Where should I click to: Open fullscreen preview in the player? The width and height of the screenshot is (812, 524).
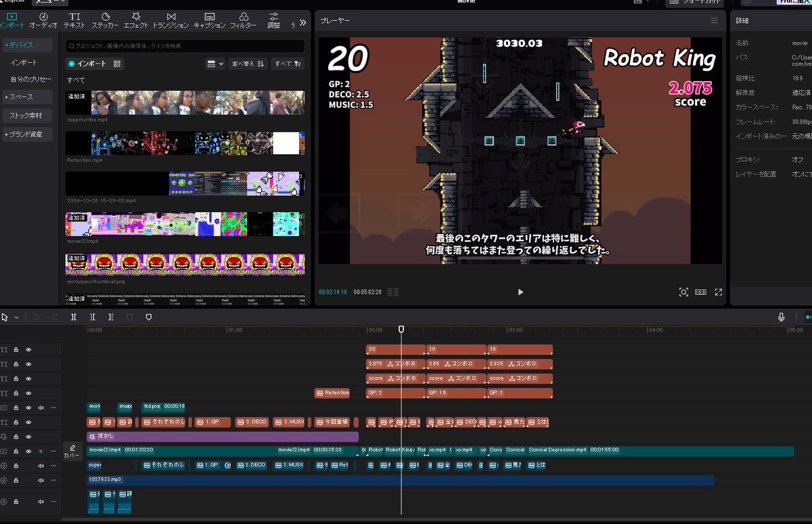(719, 292)
